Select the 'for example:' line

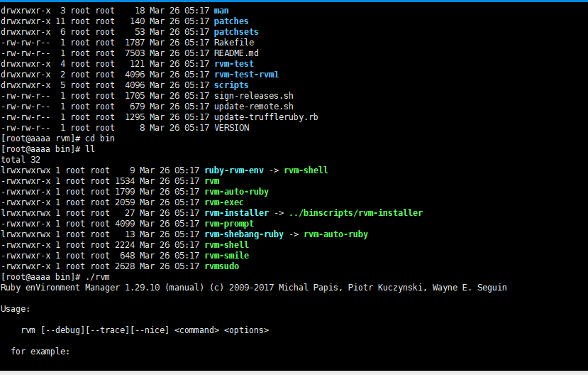tap(40, 352)
